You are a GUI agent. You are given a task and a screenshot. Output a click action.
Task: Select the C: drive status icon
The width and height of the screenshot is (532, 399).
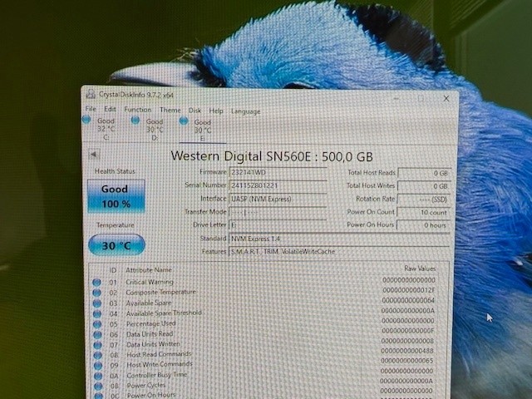tap(86, 121)
